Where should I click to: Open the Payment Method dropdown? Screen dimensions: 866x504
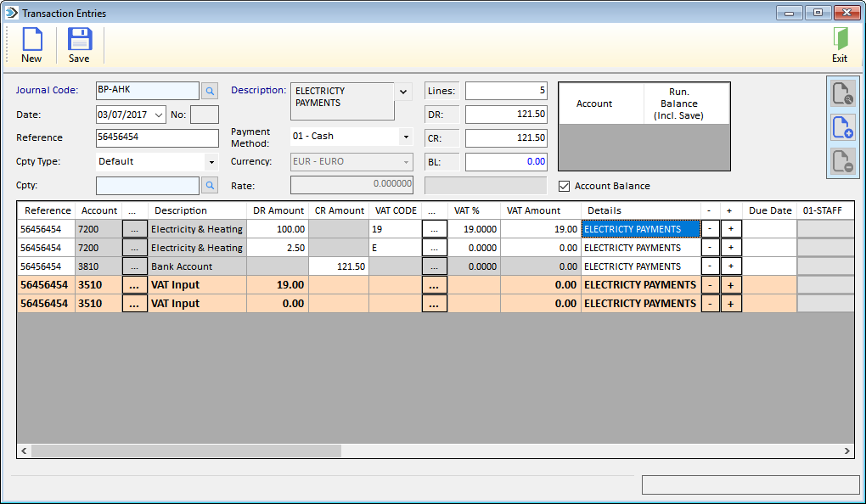pyautogui.click(x=406, y=137)
